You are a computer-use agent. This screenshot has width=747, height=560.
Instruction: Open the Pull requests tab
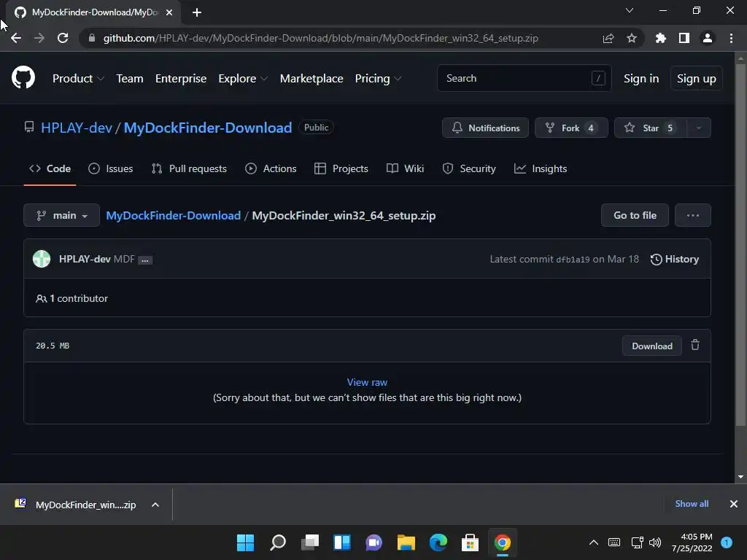[189, 168]
